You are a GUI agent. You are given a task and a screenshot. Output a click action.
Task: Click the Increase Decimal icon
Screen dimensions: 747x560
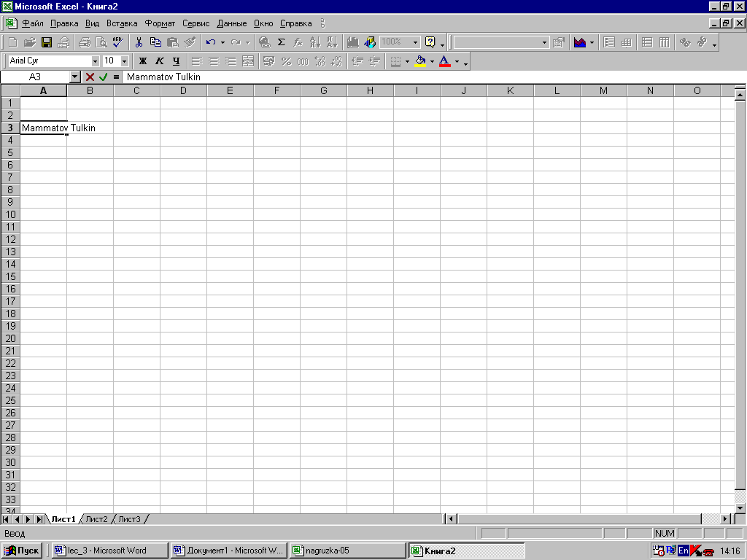[x=320, y=61]
